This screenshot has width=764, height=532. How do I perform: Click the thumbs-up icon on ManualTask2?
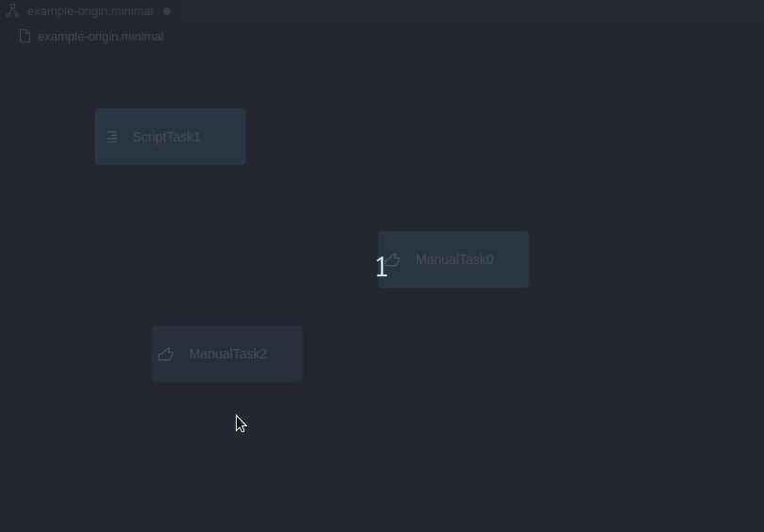(x=166, y=354)
